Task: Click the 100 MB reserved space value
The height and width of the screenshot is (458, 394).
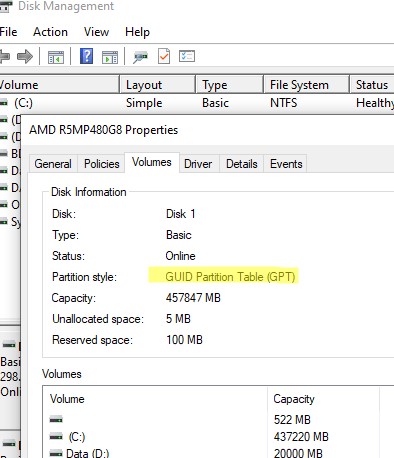Action: coord(184,340)
